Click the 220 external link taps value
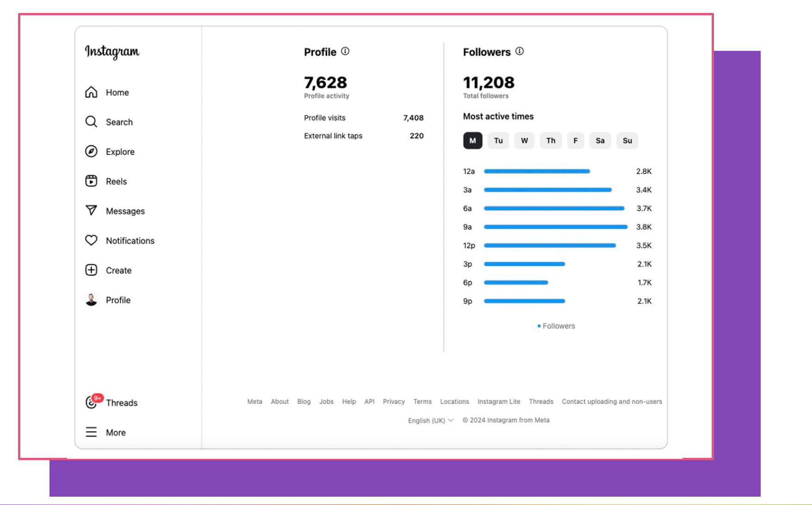 pyautogui.click(x=417, y=136)
